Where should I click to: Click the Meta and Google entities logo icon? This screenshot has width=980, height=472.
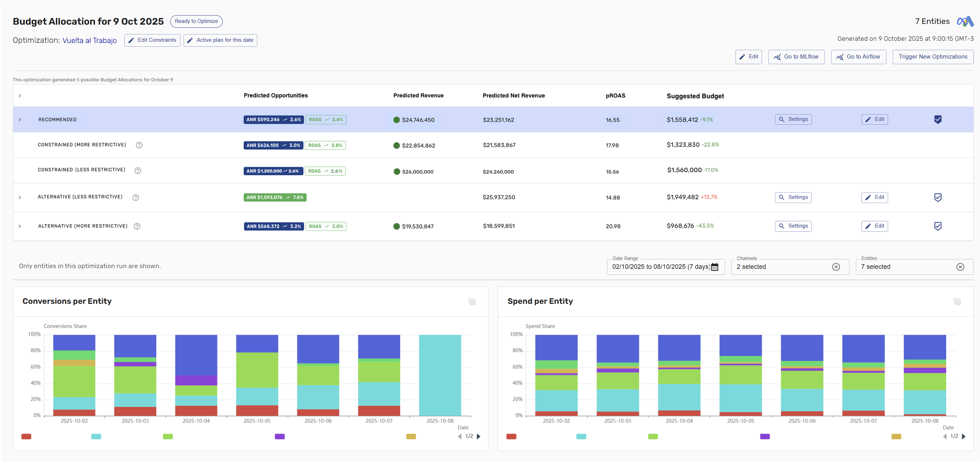pyautogui.click(x=965, y=21)
